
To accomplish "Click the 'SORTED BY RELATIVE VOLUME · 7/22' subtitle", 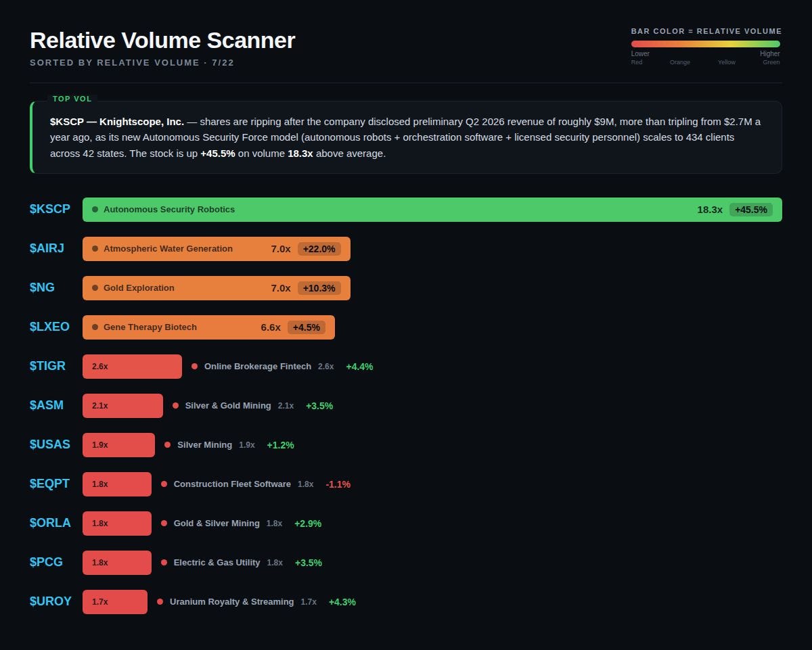I will click(132, 63).
